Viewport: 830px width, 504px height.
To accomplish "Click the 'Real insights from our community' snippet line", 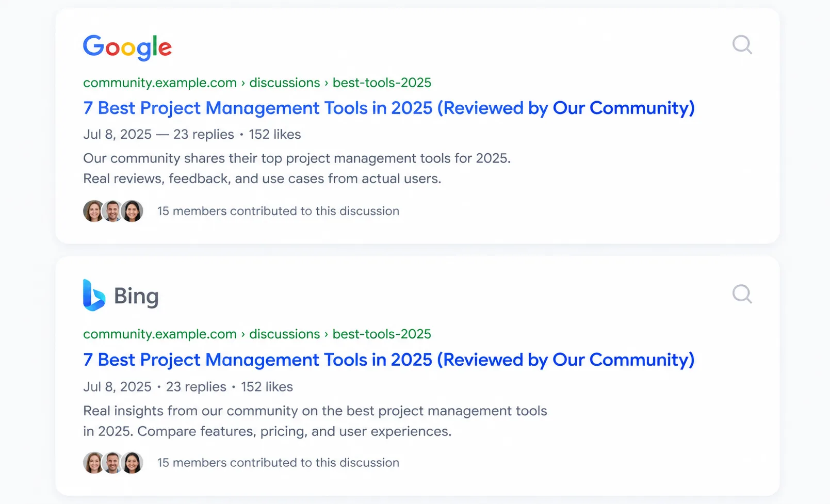I will tap(315, 411).
